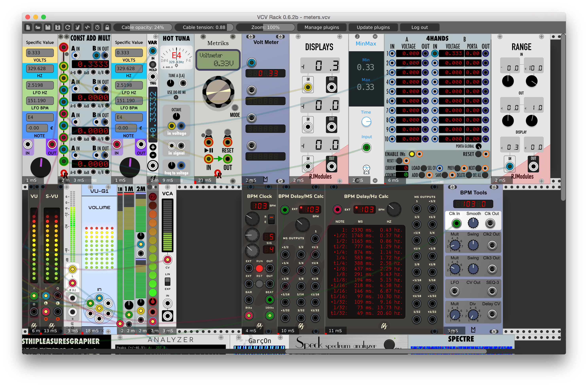Adjust the Cable tension slider
This screenshot has width=588, height=386.
204,27
